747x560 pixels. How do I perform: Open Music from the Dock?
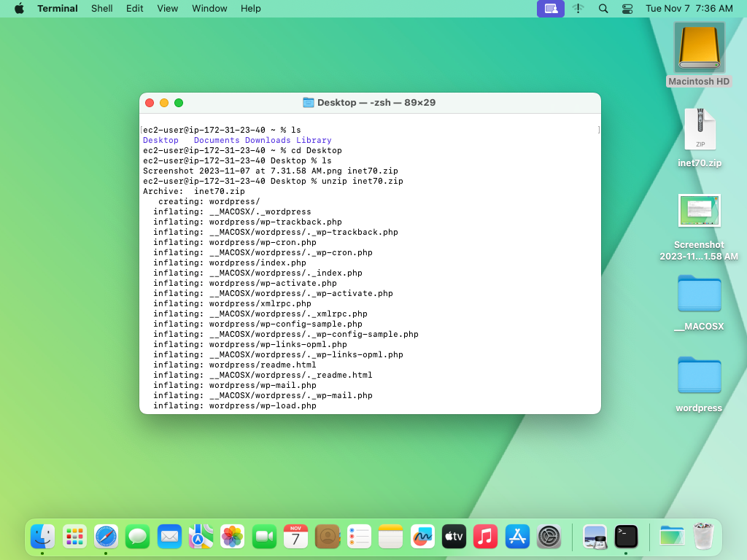point(485,537)
